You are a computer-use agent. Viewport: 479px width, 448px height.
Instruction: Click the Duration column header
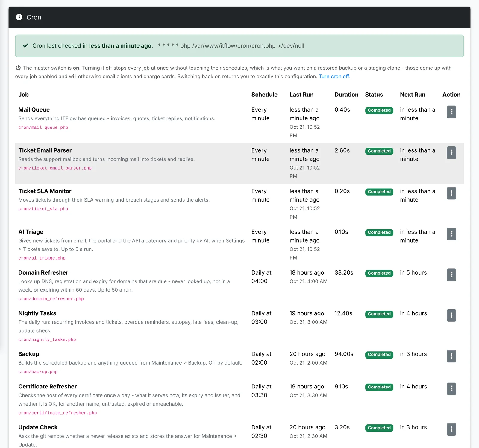point(346,95)
